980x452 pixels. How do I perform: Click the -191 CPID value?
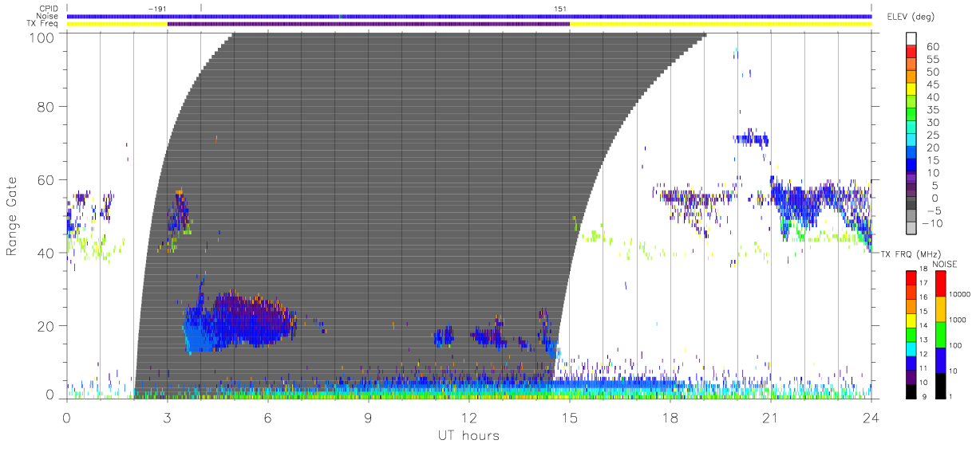click(157, 8)
